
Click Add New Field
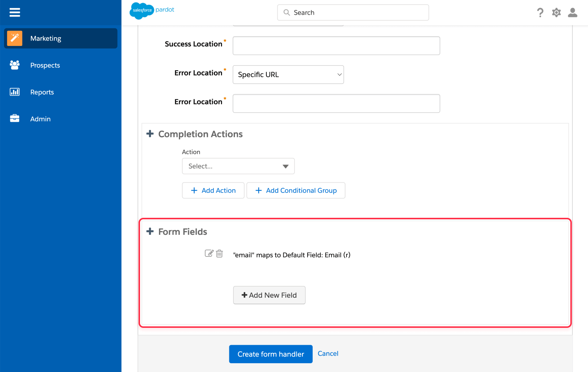[x=269, y=295]
